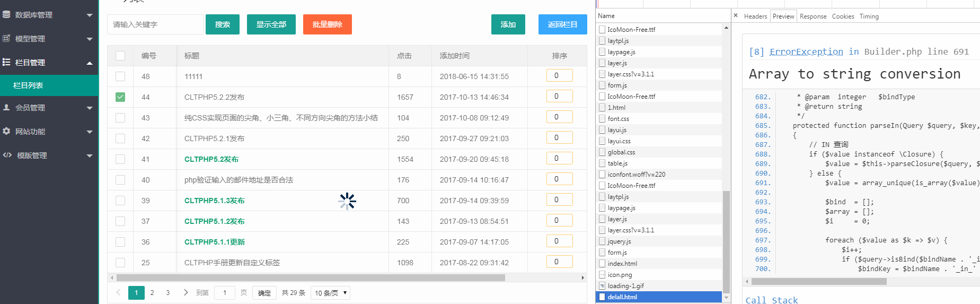Viewport: 980px width, 304px height.
Task: Check the row 40 checkbox
Action: [120, 180]
